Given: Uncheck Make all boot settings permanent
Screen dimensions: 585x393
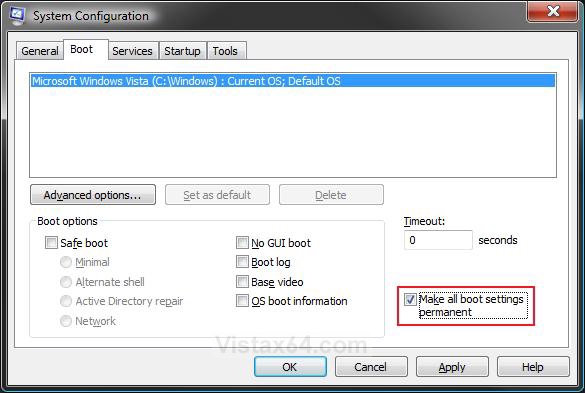Looking at the screenshot, I should 410,299.
